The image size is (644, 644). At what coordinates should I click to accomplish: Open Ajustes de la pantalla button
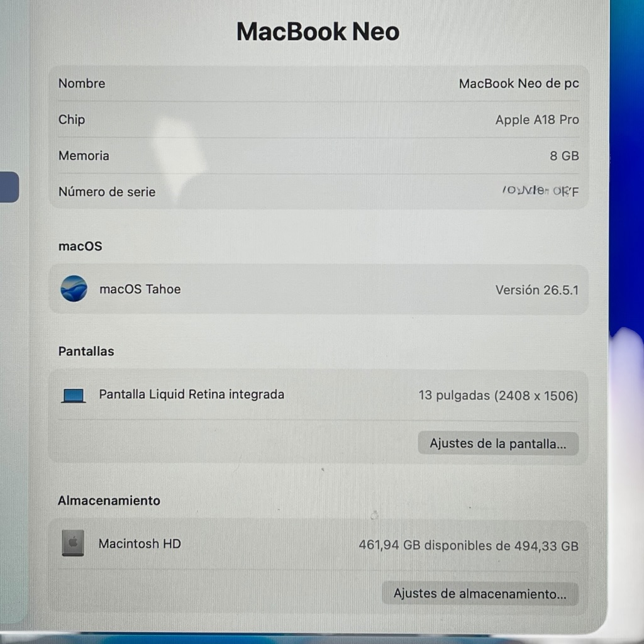(498, 443)
